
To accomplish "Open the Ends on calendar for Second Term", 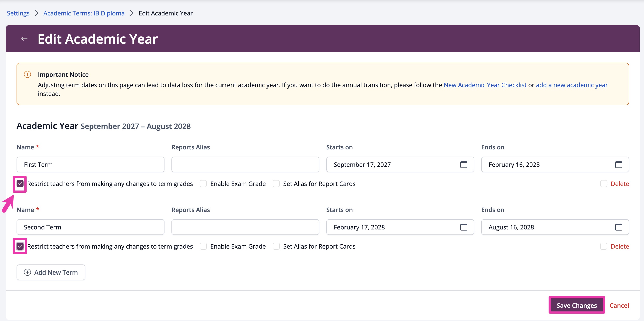I will 619,227.
